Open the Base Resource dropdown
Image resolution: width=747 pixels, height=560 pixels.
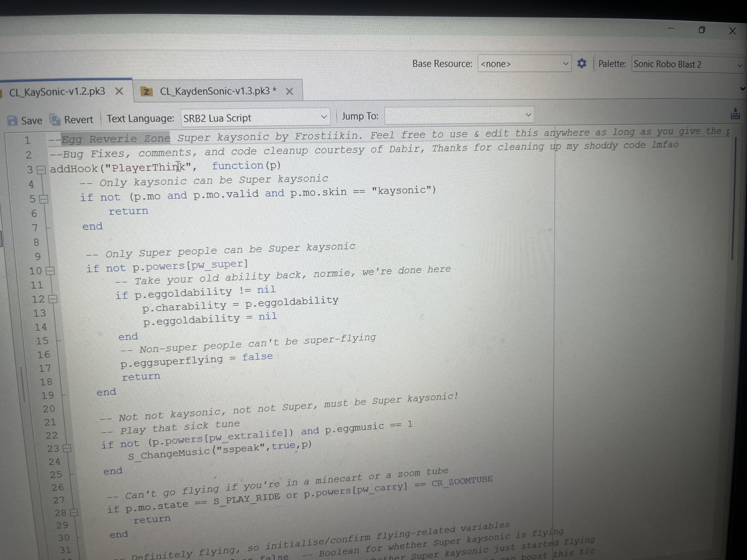[x=524, y=64]
